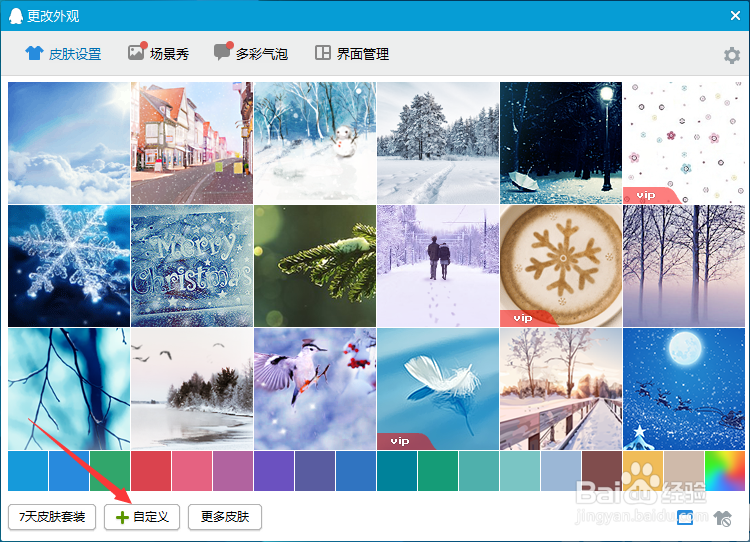Select the moon and reindeer sleigh skin
The image size is (750, 542).
pos(684,389)
